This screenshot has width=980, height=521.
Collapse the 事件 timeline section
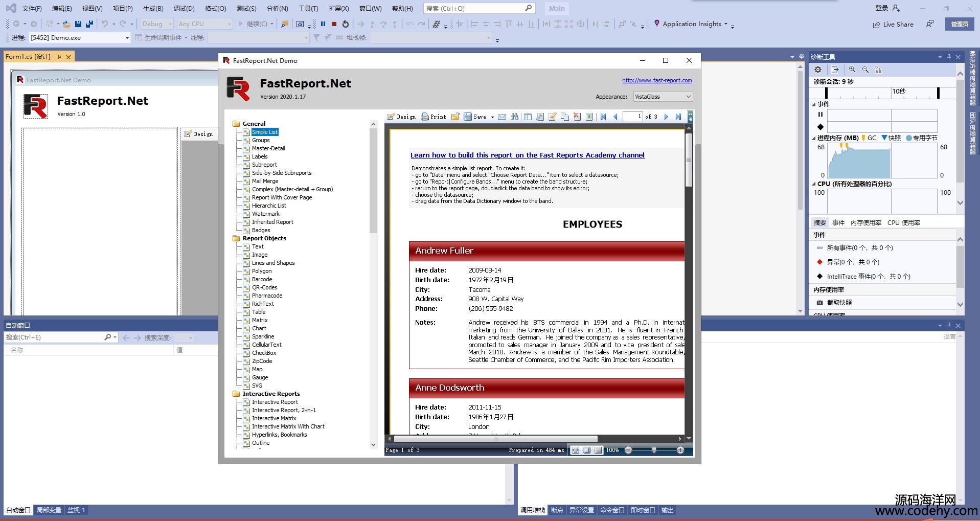tap(814, 104)
